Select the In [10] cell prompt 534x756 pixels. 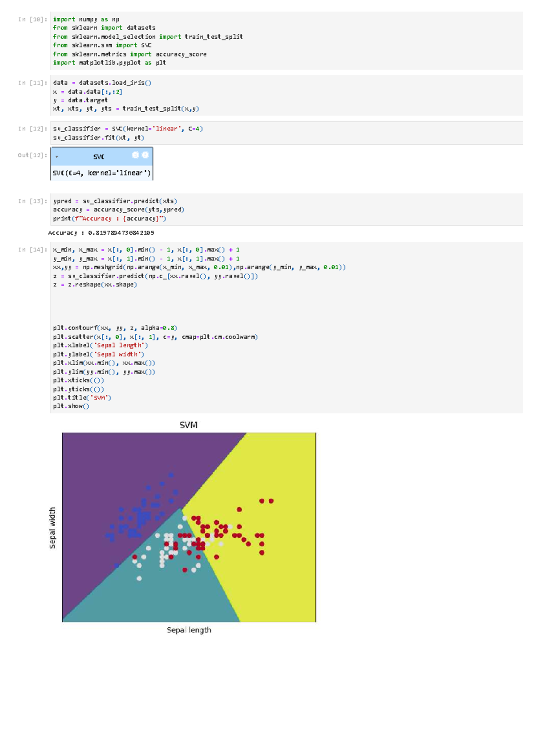click(32, 20)
